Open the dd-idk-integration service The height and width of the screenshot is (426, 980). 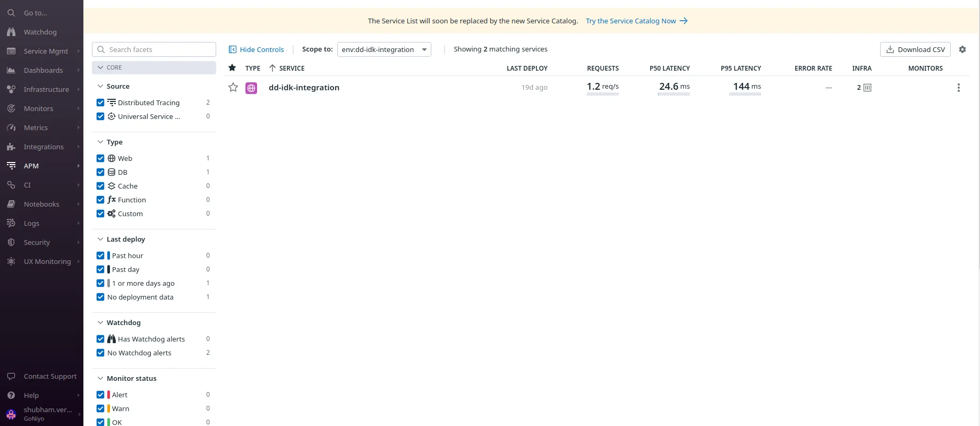[304, 88]
